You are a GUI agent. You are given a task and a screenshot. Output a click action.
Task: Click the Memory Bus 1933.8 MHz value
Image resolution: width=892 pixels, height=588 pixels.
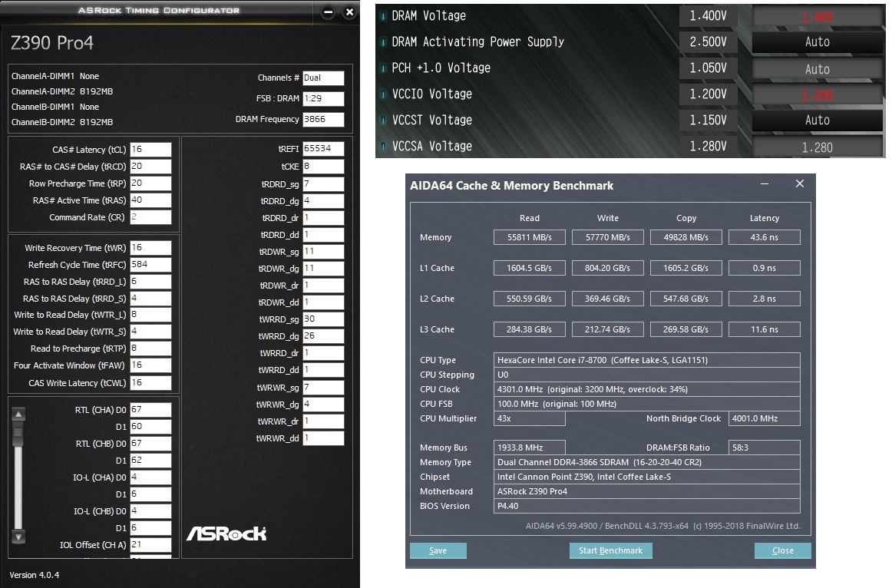pyautogui.click(x=530, y=448)
